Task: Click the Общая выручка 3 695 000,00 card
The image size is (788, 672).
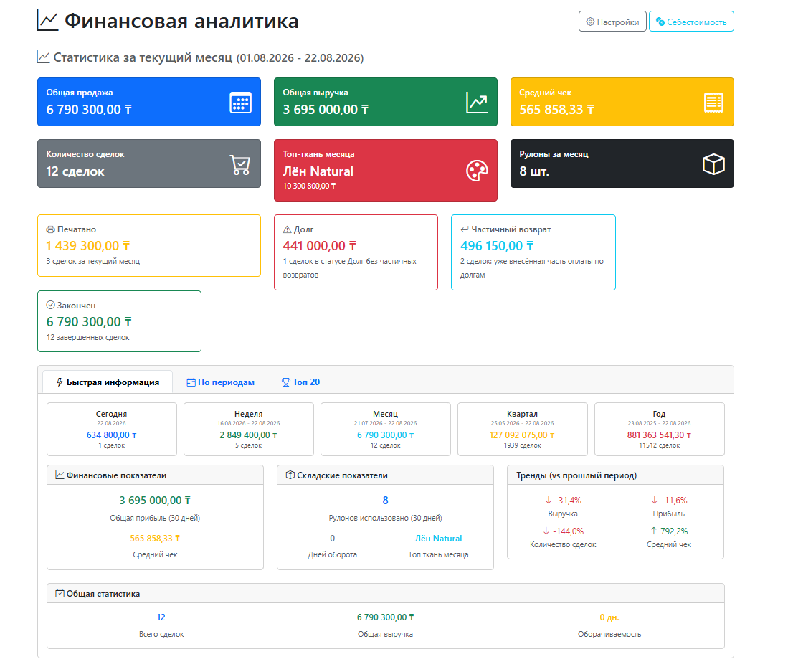Action: pyautogui.click(x=386, y=102)
